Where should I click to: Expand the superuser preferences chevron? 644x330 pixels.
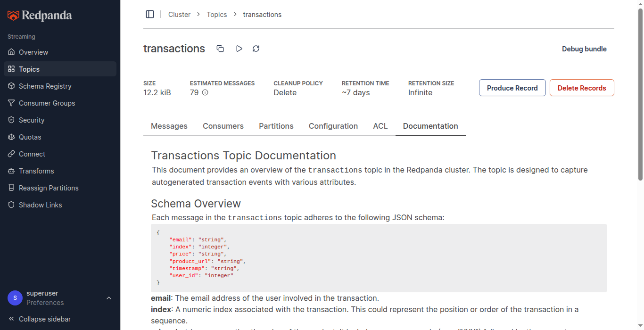pyautogui.click(x=109, y=298)
